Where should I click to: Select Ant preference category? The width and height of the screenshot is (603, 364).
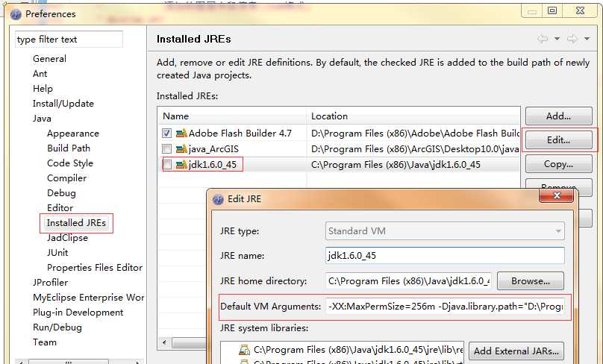click(40, 74)
